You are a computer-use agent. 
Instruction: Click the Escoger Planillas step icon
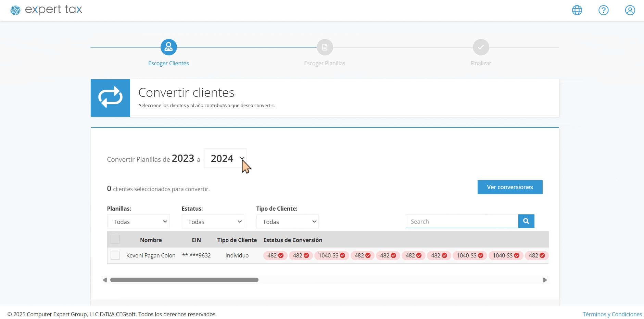[325, 47]
